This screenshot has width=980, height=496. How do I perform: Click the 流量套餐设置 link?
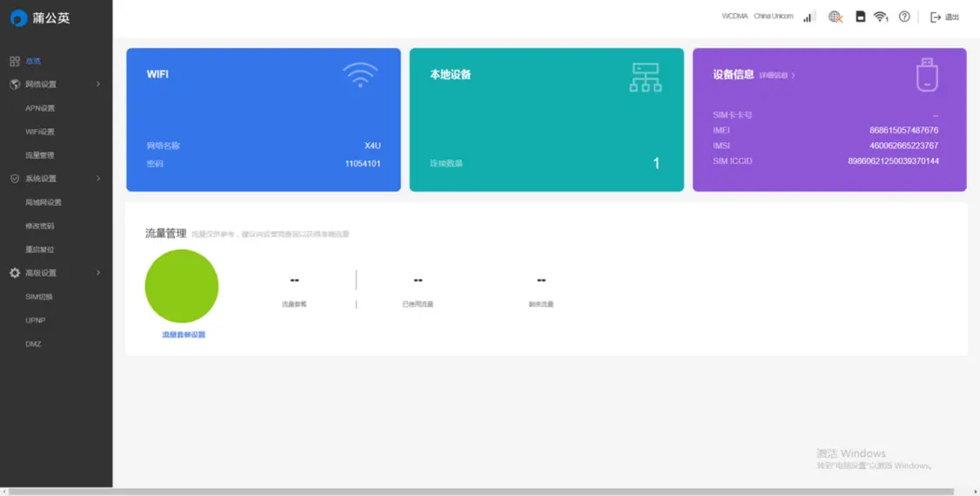(x=183, y=335)
